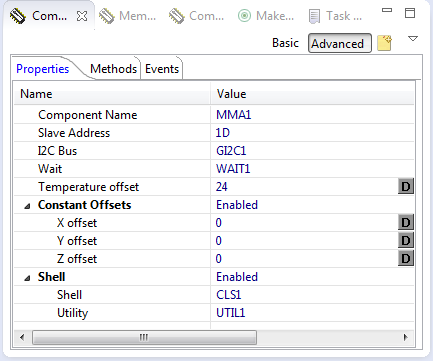Edit the X offset value
Screen dimensions: 433x361
pyautogui.click(x=219, y=223)
